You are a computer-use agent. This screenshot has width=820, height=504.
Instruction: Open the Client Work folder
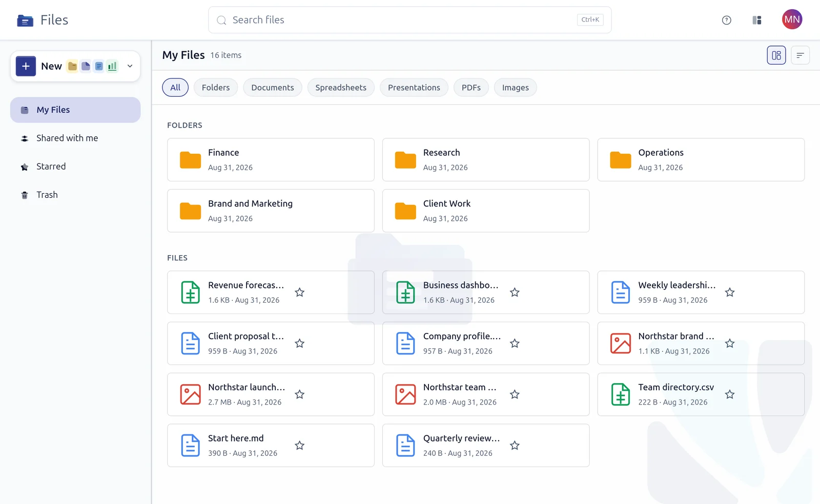pyautogui.click(x=486, y=211)
